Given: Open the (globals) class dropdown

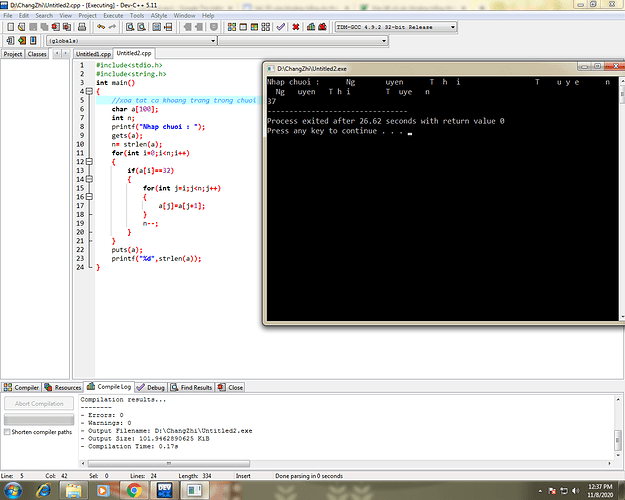Looking at the screenshot, I should [x=213, y=41].
